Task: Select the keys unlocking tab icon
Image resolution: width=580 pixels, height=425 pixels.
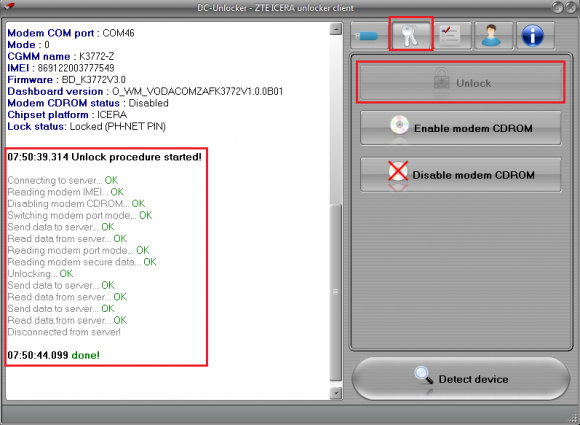Action: pos(411,35)
